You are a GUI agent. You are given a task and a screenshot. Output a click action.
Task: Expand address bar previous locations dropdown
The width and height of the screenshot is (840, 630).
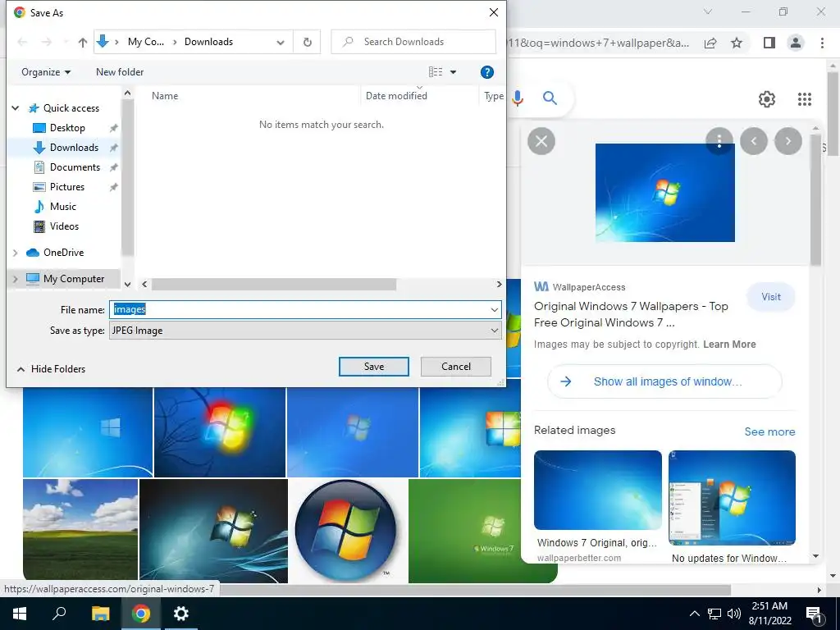pyautogui.click(x=281, y=43)
